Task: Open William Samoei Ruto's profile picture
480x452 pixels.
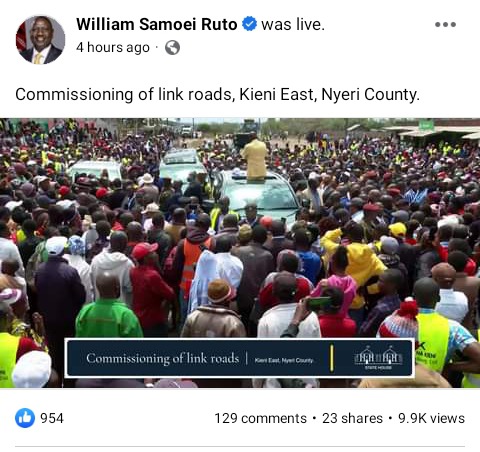Action: coord(40,40)
